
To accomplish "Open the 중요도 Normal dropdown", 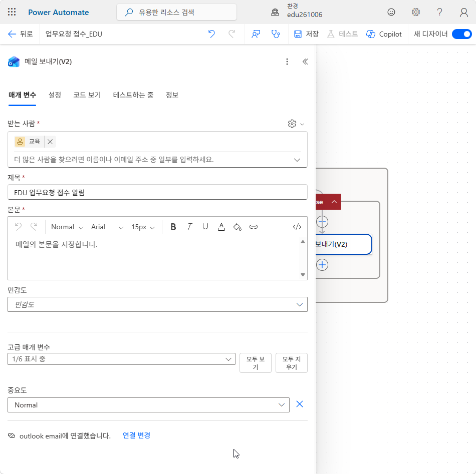I will pyautogui.click(x=148, y=405).
